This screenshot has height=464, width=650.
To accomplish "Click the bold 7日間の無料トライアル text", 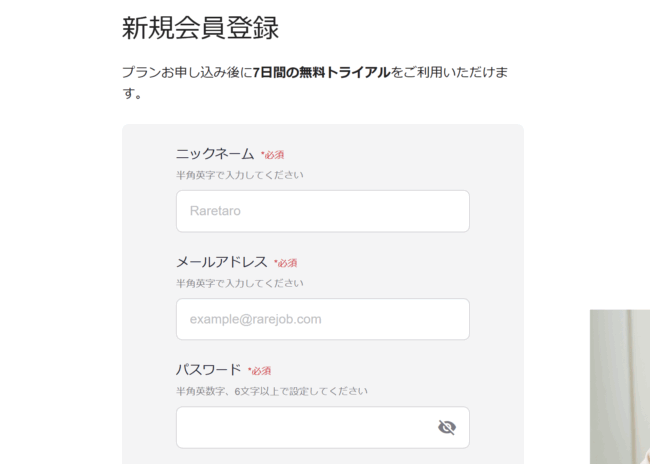I will pos(321,72).
